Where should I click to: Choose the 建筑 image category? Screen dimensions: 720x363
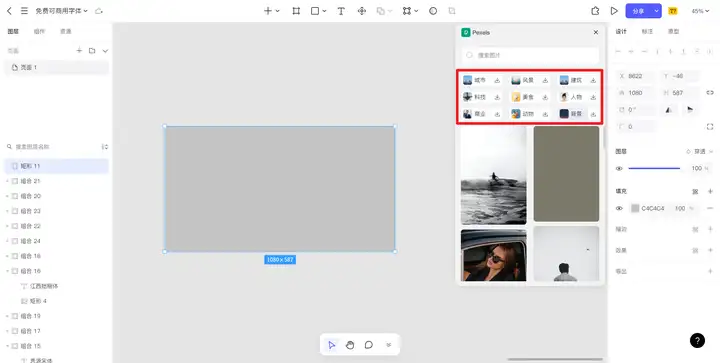(x=571, y=80)
